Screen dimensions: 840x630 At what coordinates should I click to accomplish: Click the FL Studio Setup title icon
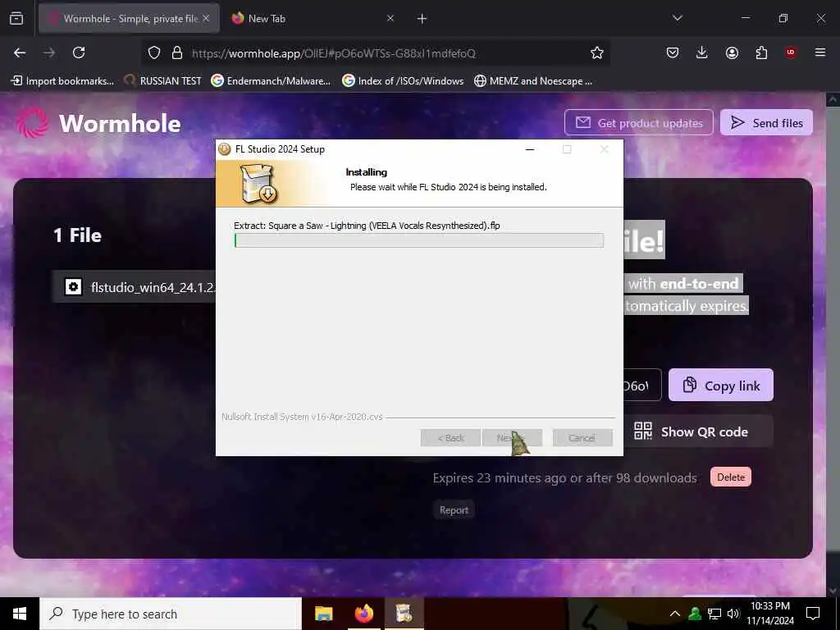225,149
